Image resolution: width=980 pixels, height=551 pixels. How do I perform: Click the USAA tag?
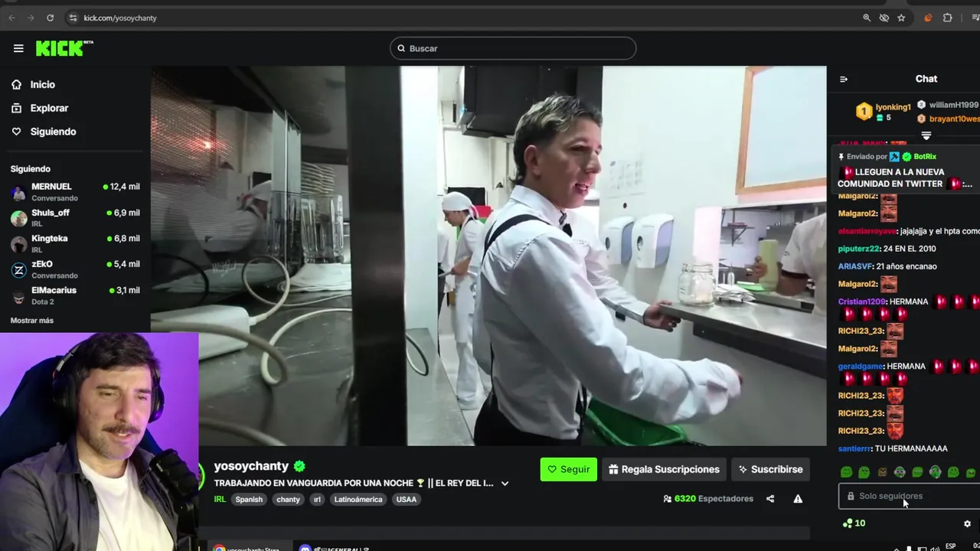click(407, 500)
